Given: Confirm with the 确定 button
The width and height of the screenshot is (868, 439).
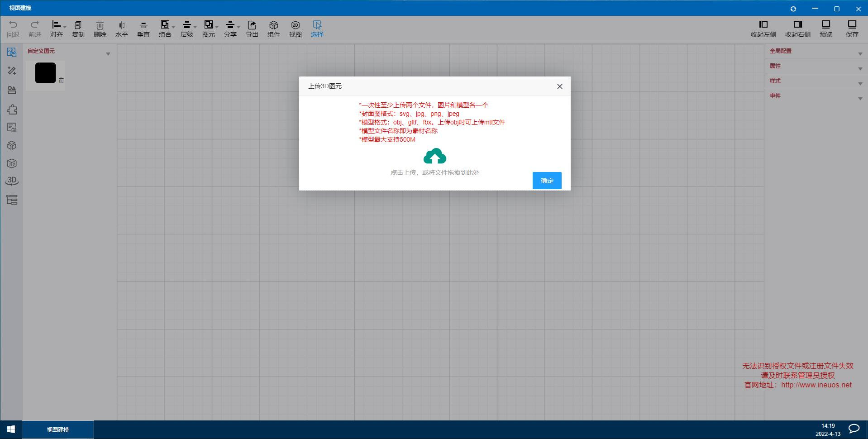Looking at the screenshot, I should 547,181.
